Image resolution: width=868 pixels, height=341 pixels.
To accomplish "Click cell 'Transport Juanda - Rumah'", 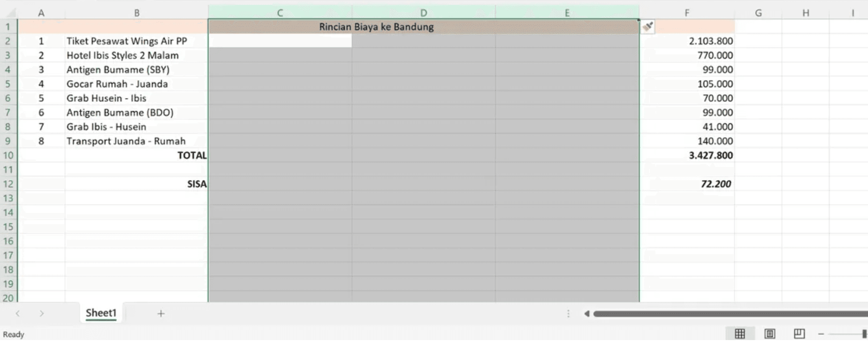I will 137,141.
